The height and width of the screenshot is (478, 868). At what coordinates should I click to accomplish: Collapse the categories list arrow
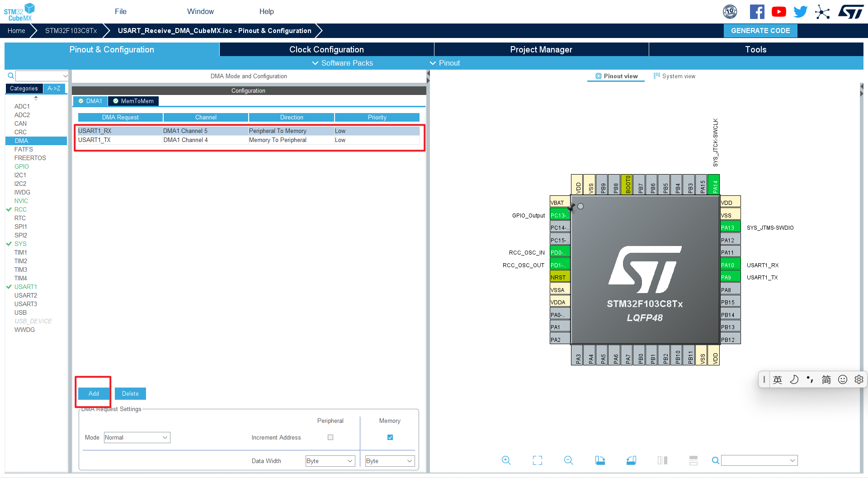[x=36, y=98]
